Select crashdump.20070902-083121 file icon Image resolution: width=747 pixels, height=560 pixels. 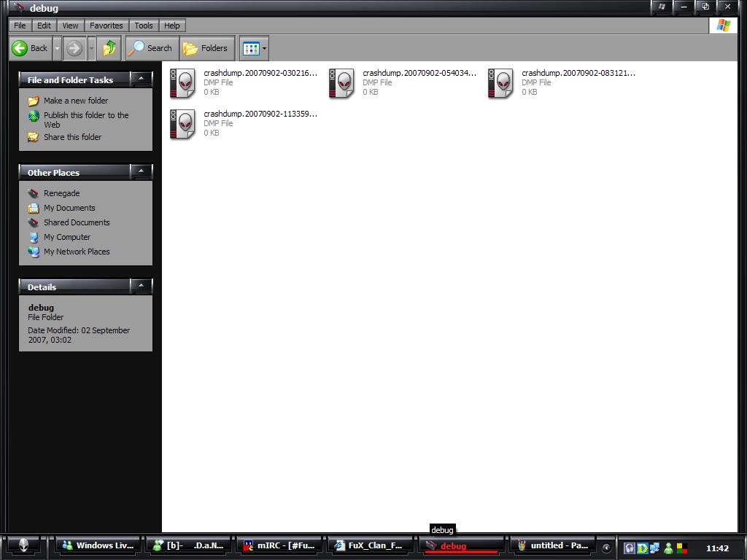[500, 83]
